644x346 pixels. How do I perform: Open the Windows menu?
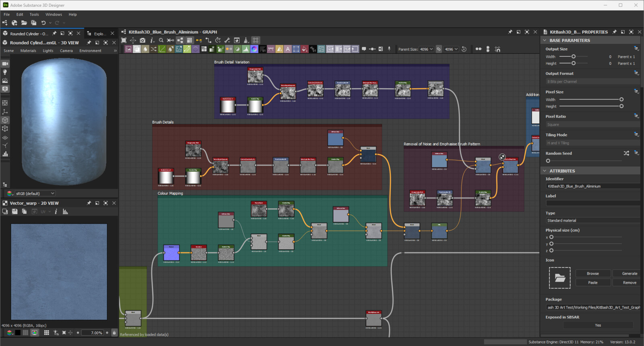pos(54,14)
